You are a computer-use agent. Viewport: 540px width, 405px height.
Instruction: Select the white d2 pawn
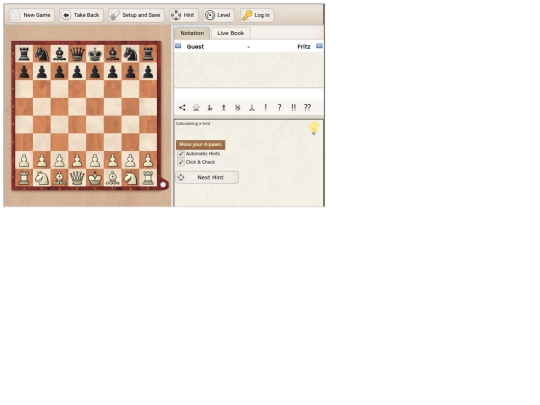(x=77, y=160)
